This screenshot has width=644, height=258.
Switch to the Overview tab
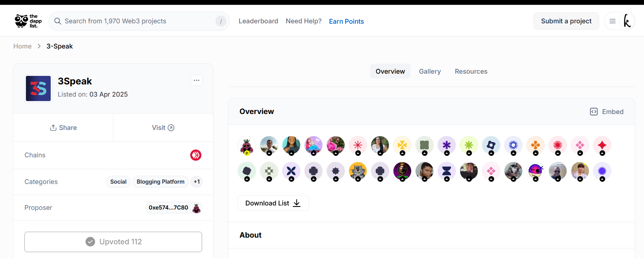click(x=390, y=71)
